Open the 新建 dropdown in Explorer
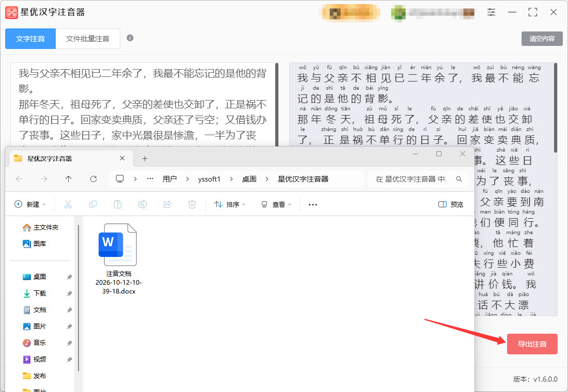This screenshot has width=568, height=392. (x=30, y=204)
